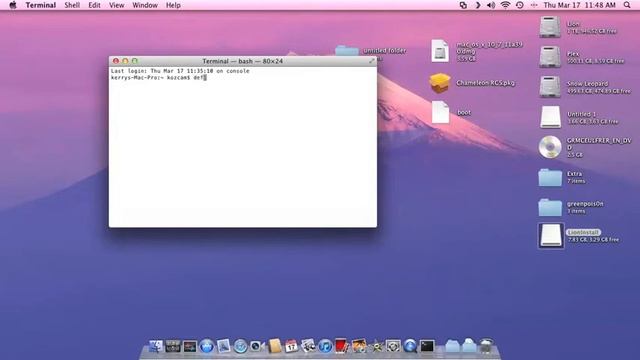Open Photo Booth red curtain icon
This screenshot has width=640, height=360.
pos(342,346)
